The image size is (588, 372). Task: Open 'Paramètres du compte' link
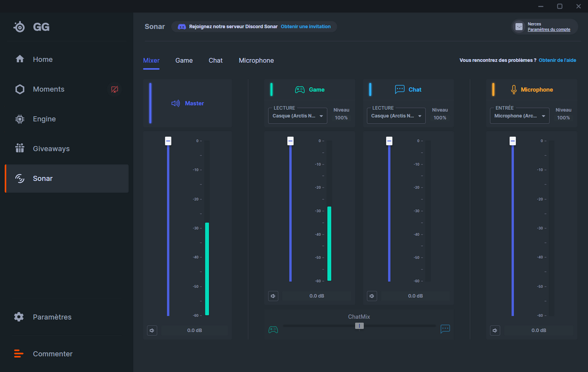tap(549, 29)
